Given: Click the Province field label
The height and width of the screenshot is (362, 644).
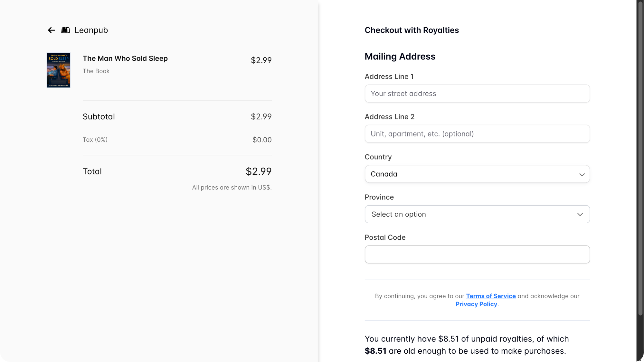Looking at the screenshot, I should pos(379,197).
